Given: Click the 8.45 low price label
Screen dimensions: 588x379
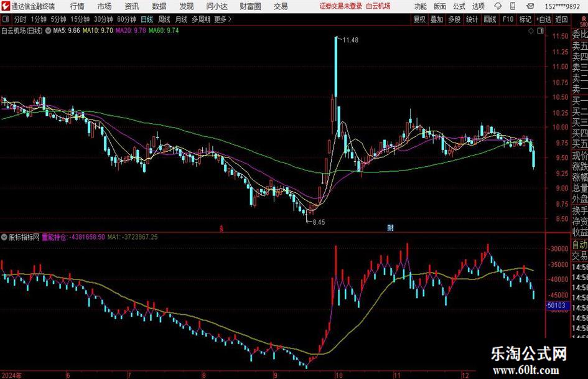Looking at the screenshot, I should click(x=319, y=222).
